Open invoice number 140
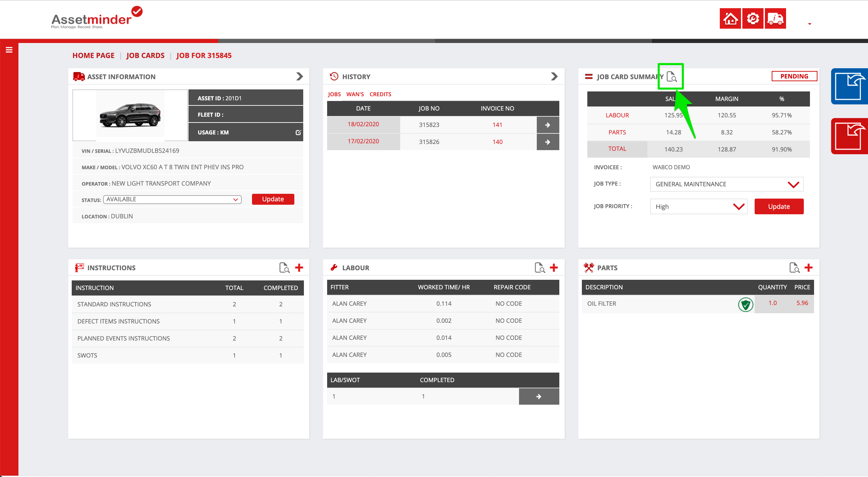This screenshot has width=868, height=477. (497, 142)
